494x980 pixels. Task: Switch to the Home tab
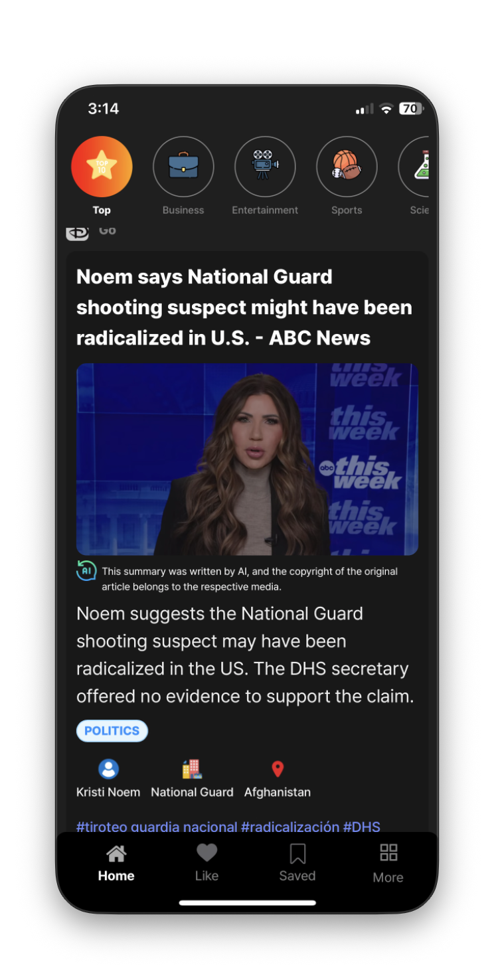(116, 863)
